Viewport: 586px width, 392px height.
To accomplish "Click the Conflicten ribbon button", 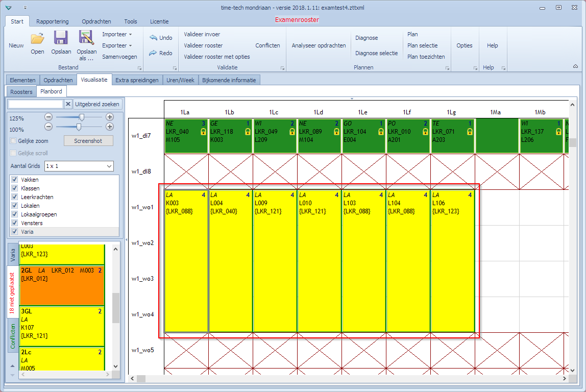I will point(267,45).
